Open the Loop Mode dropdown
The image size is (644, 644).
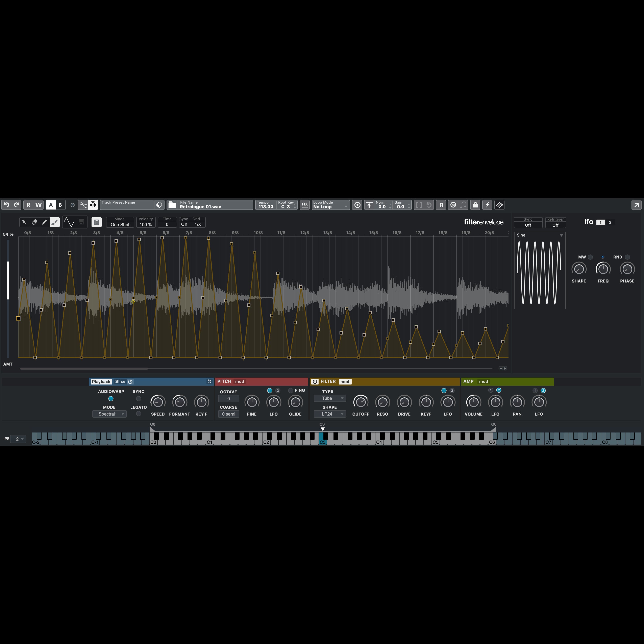click(x=330, y=205)
